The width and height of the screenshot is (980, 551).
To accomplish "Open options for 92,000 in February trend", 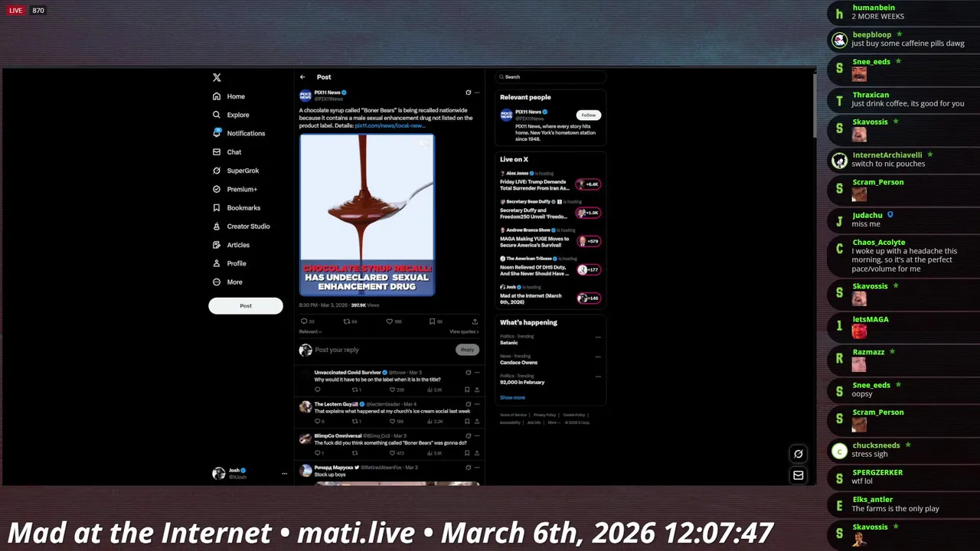I will tap(598, 377).
